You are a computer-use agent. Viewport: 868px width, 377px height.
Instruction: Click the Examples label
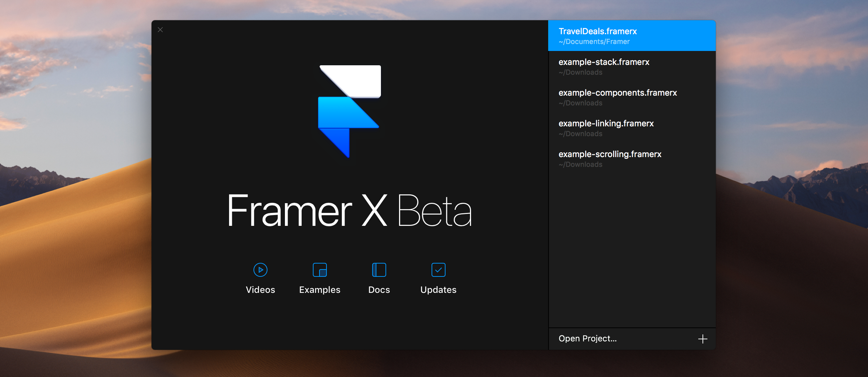tap(319, 290)
